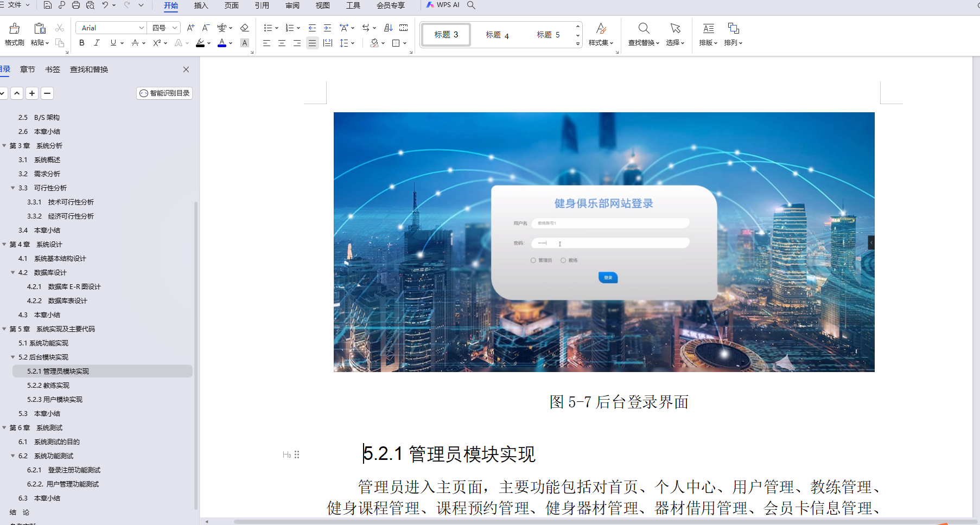Screen dimensions: 980x525
Task: Click the Paste clipboard icon
Action: pos(40,29)
